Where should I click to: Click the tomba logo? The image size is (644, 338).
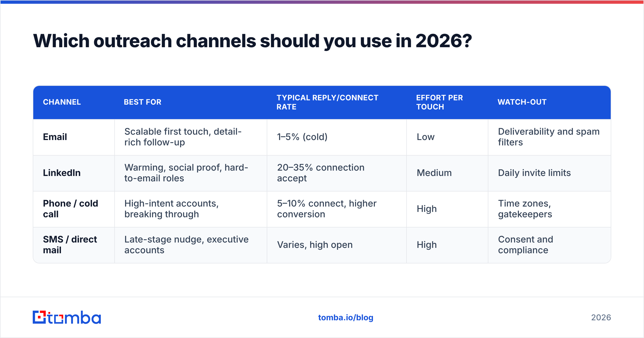[67, 317]
